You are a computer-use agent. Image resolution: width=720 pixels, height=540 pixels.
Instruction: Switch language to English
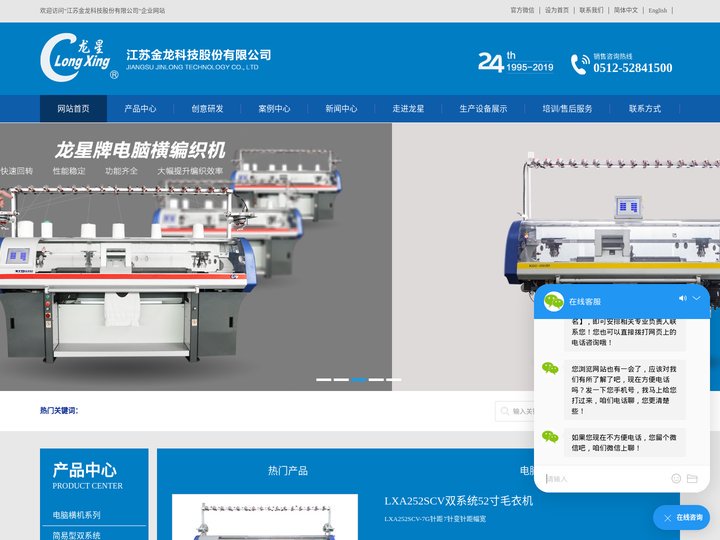point(658,10)
